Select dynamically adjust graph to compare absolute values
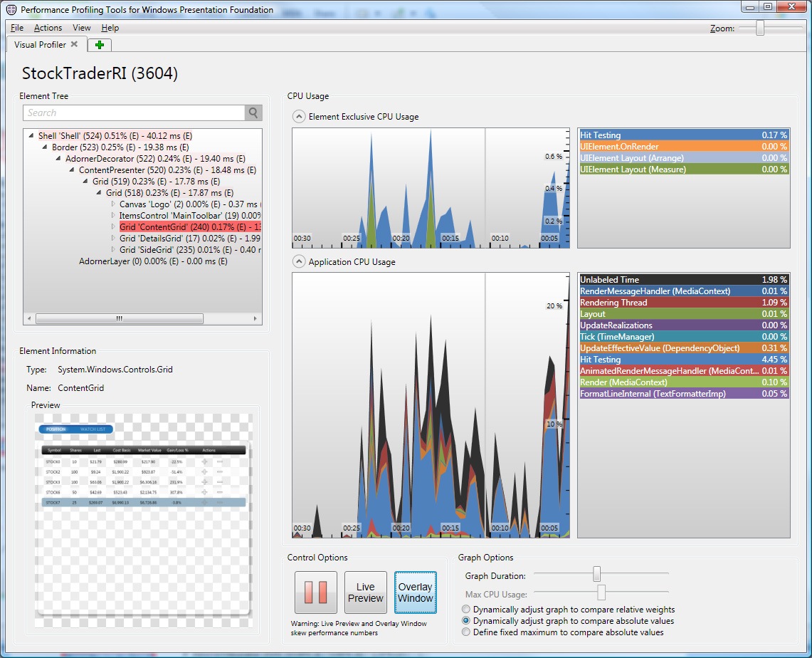This screenshot has width=812, height=658. point(466,621)
